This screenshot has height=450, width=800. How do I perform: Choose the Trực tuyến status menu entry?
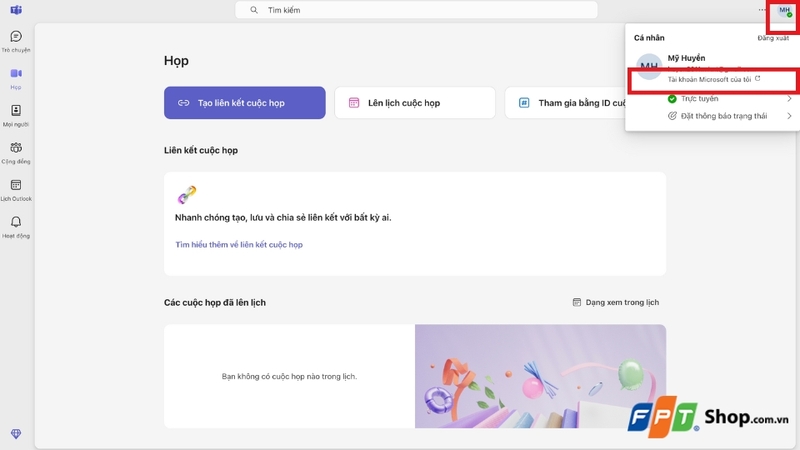pos(699,99)
